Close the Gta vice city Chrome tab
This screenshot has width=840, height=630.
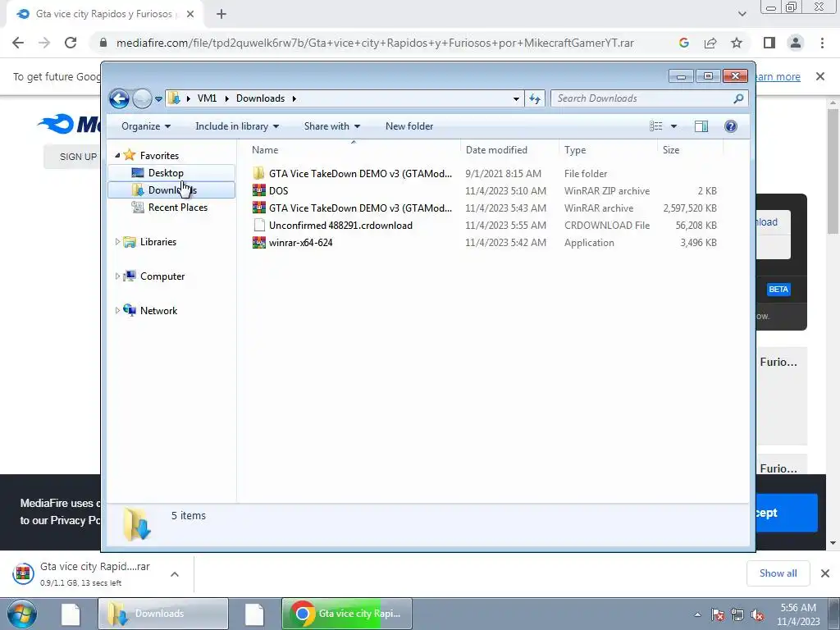click(x=190, y=15)
